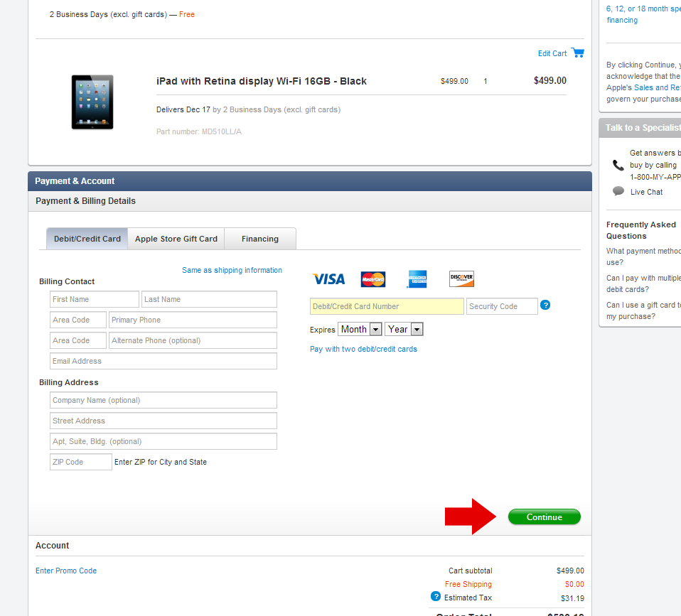Focus the ZIP Code field
The image size is (681, 616).
click(x=81, y=462)
